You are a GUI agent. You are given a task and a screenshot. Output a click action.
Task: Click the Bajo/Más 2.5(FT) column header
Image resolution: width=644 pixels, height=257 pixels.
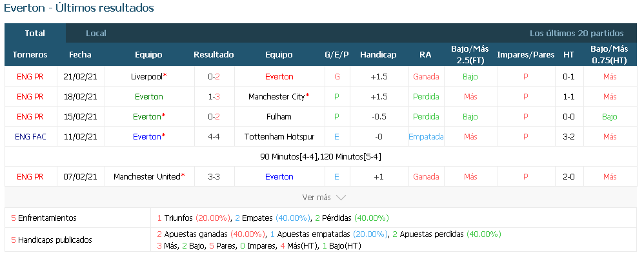pyautogui.click(x=470, y=55)
